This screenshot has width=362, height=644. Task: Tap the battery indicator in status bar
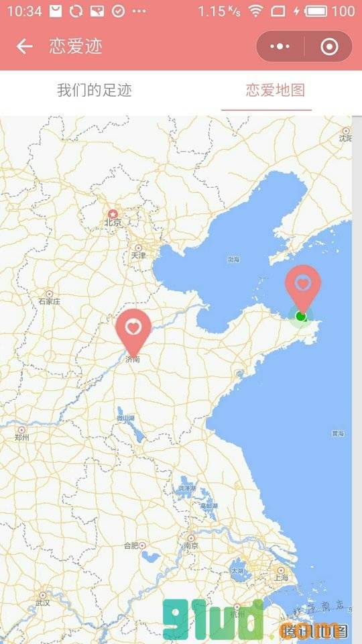316,11
